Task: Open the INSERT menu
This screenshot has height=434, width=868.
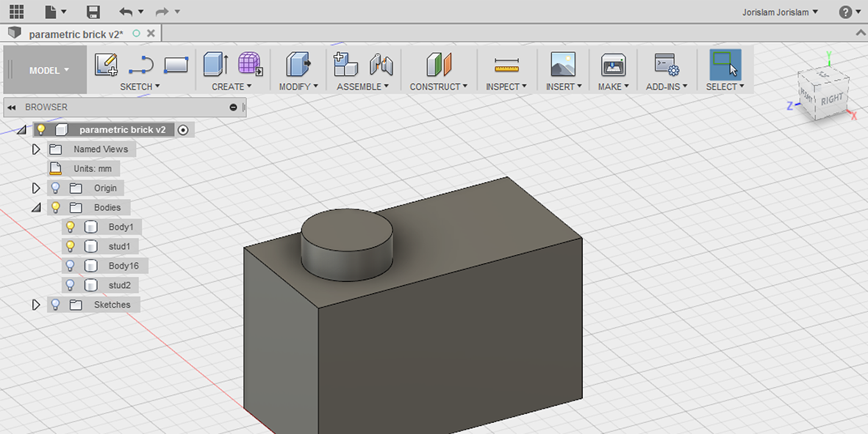Action: pyautogui.click(x=564, y=87)
